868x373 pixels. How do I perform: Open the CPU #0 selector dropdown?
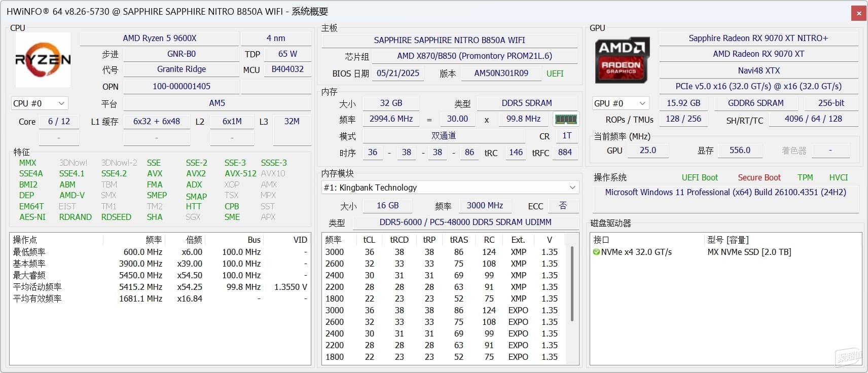click(x=40, y=103)
